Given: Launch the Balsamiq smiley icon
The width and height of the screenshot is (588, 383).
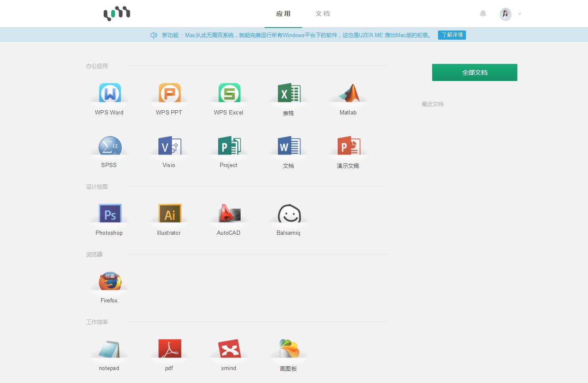Looking at the screenshot, I should pyautogui.click(x=289, y=213).
